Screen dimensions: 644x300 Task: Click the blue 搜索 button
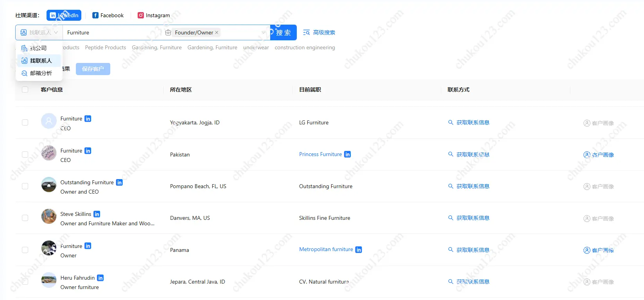tap(283, 32)
